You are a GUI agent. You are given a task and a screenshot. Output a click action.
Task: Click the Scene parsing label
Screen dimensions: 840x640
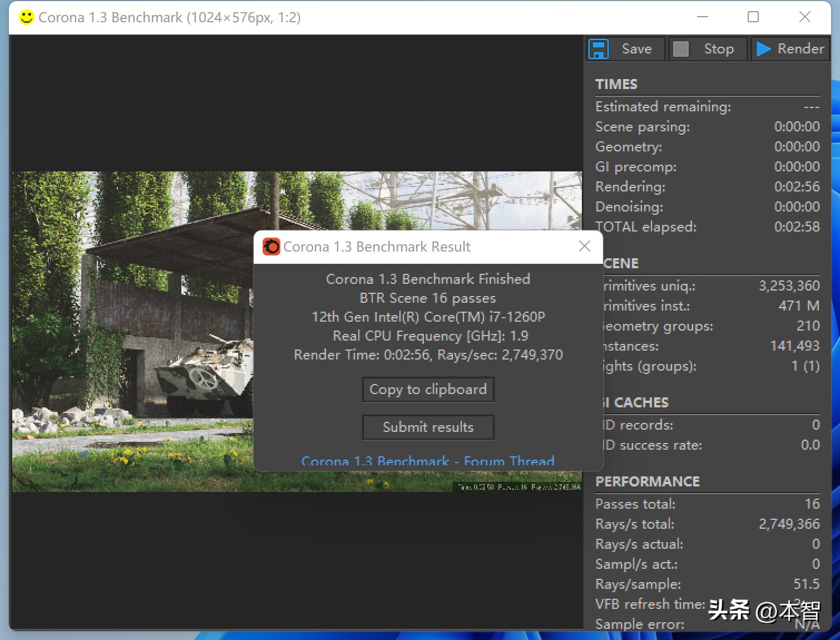point(643,127)
